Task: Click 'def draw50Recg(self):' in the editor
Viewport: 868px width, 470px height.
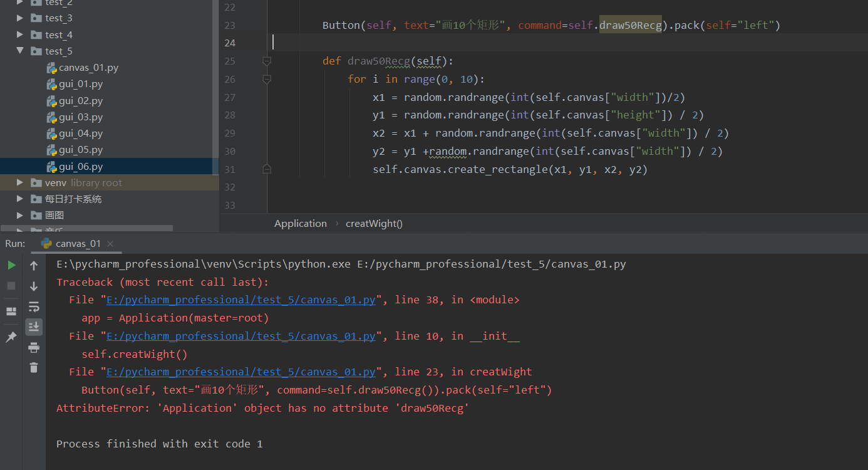Action: pos(388,61)
